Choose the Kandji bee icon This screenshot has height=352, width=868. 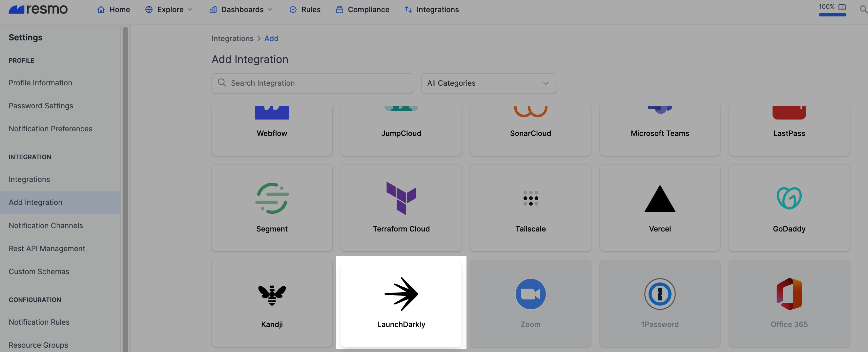272,295
